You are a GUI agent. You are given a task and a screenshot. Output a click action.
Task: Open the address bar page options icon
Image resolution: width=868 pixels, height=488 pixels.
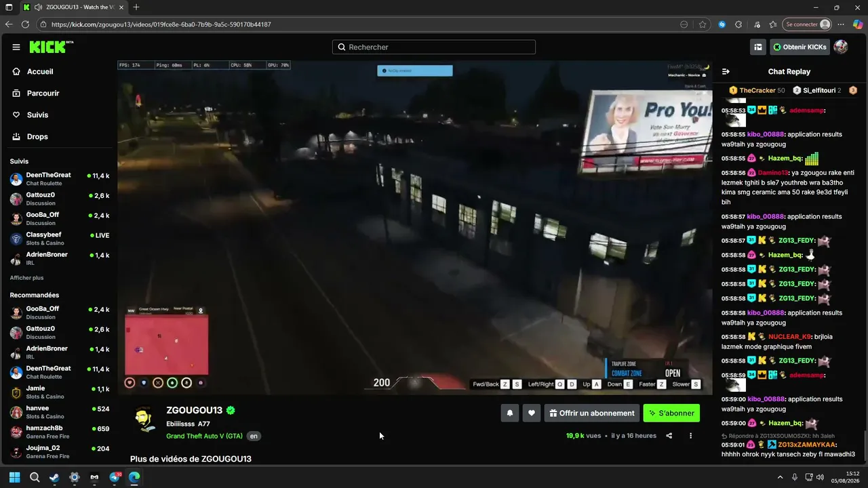click(x=684, y=24)
